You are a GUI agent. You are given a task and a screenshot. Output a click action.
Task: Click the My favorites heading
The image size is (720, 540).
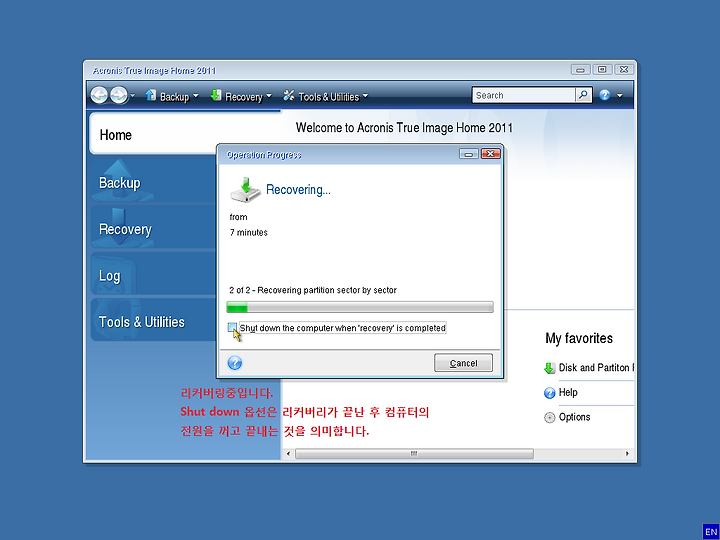coord(579,338)
